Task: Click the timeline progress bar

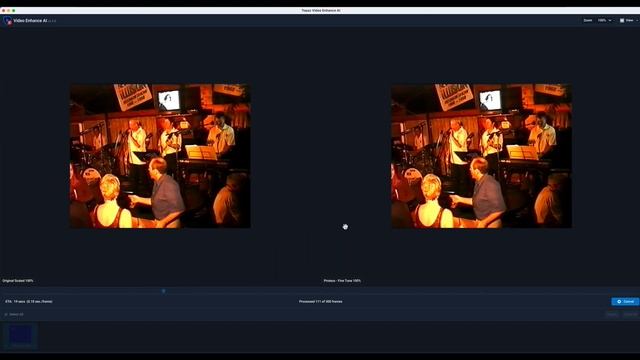Action: (x=320, y=291)
